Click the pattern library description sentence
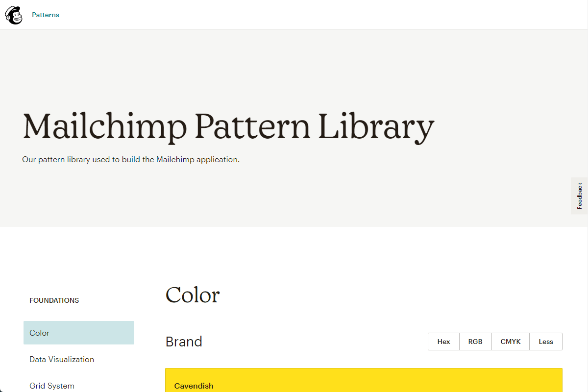The image size is (588, 392). [x=131, y=160]
